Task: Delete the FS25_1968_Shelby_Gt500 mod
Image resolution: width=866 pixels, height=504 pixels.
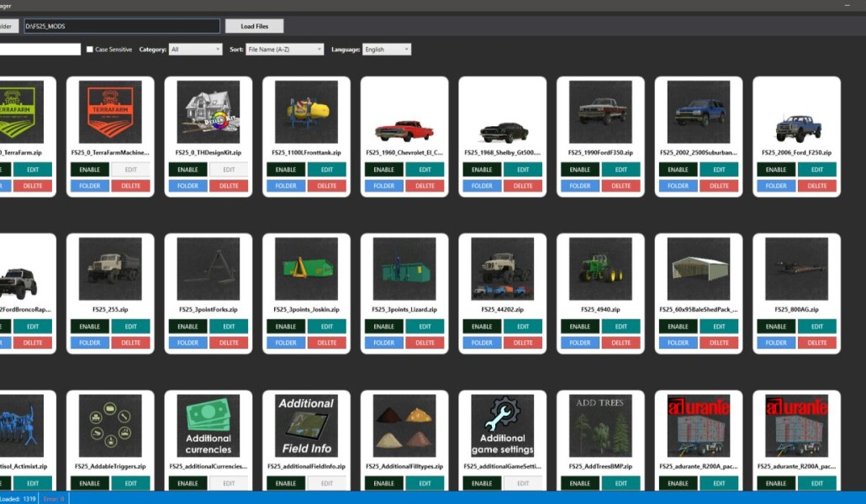Action: pyautogui.click(x=523, y=186)
